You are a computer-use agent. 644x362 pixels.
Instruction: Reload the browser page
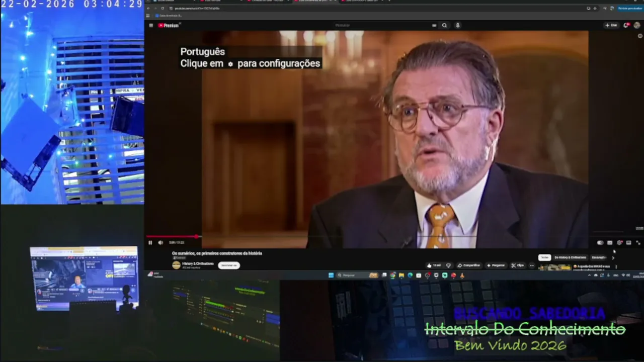point(163,9)
